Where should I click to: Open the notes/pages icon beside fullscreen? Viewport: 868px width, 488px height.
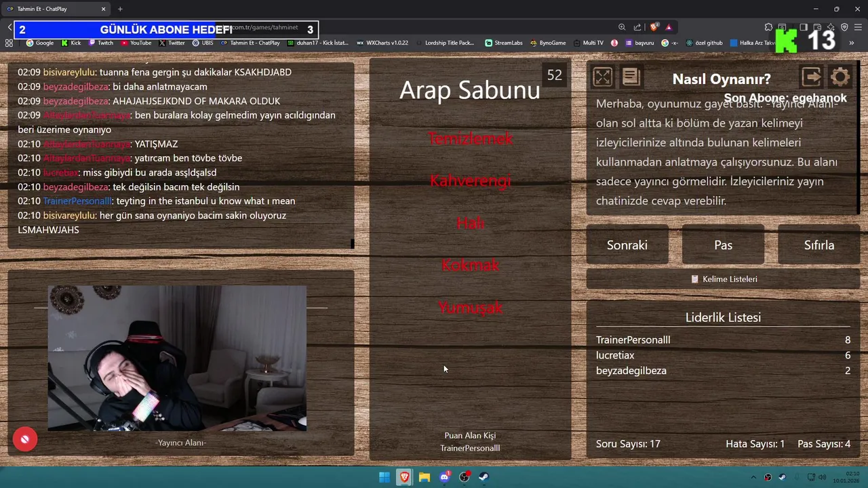click(631, 77)
